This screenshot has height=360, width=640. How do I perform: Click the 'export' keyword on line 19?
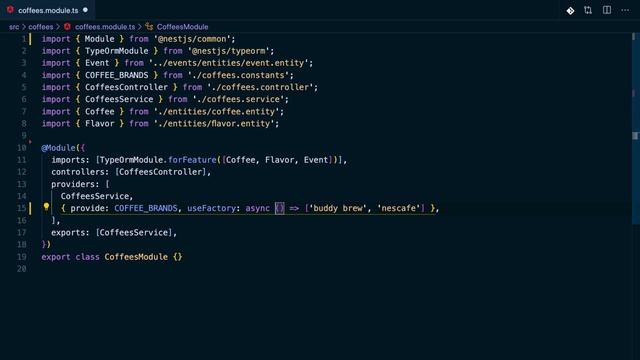coord(56,257)
